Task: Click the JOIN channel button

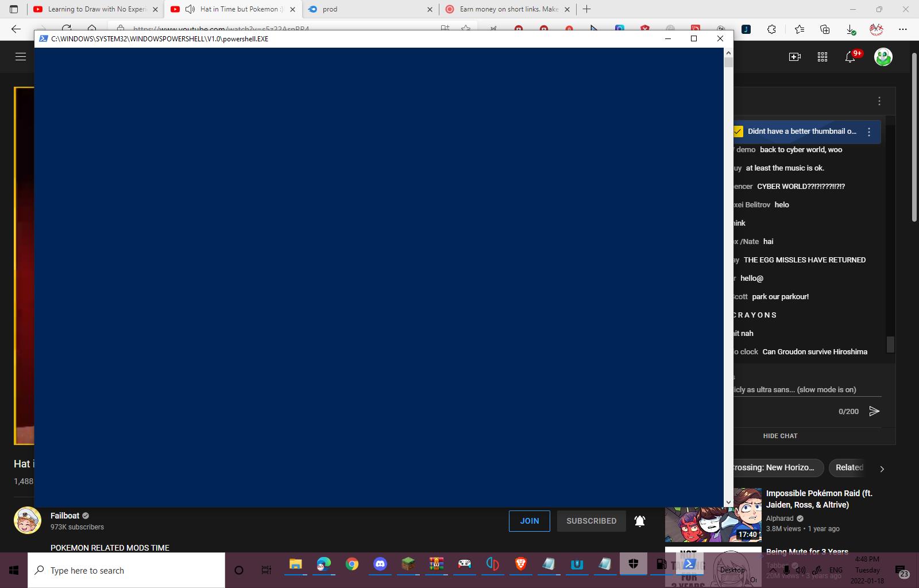Action: click(x=529, y=521)
